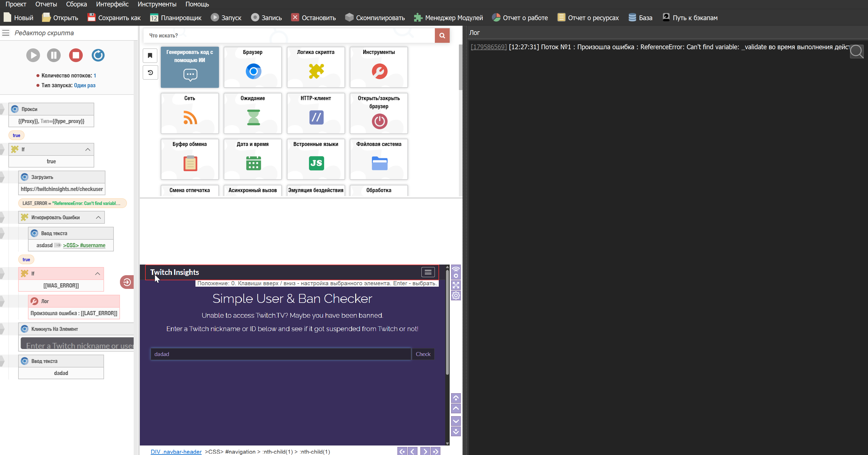Click the bookmark icon beside modules
868x455 pixels.
pos(150,56)
